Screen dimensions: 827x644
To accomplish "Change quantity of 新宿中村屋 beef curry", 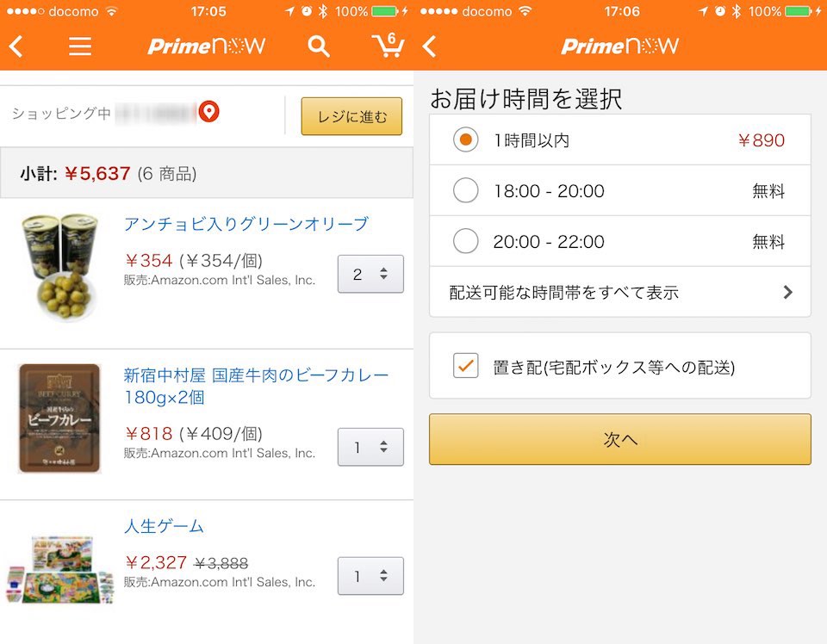I will coord(370,448).
